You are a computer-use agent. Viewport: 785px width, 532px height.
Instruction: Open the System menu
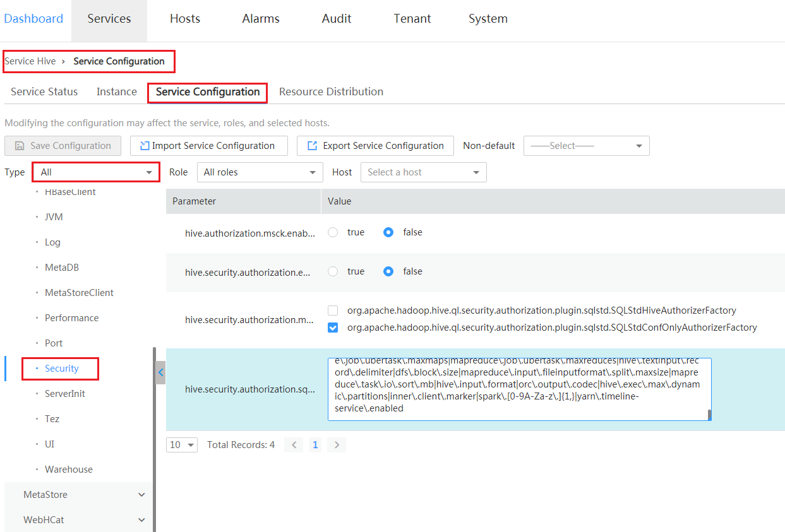point(488,19)
